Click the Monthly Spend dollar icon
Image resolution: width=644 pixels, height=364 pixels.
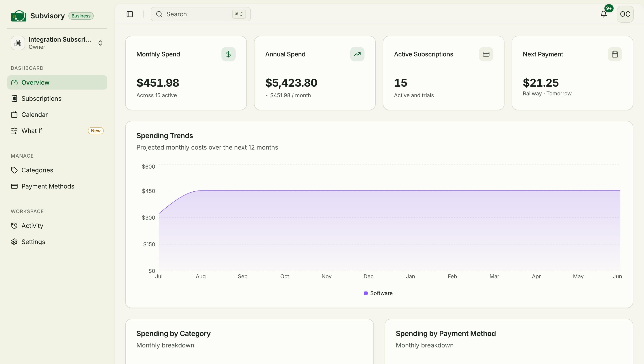[228, 54]
